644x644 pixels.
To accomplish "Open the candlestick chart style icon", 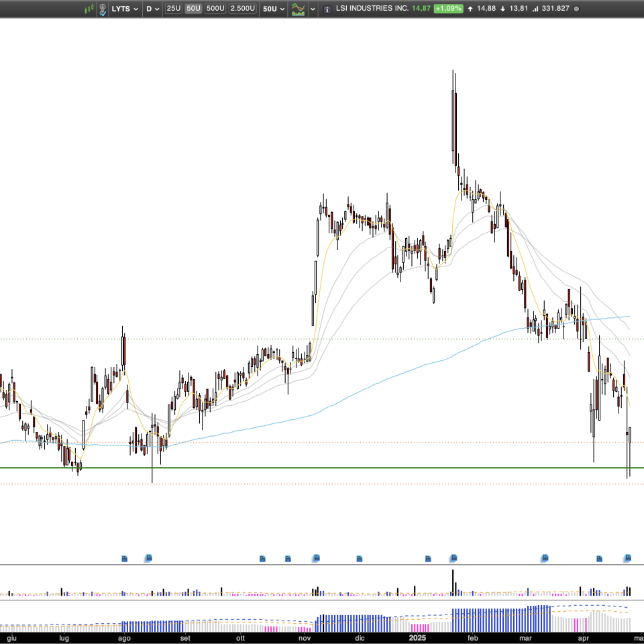I will coord(89,9).
